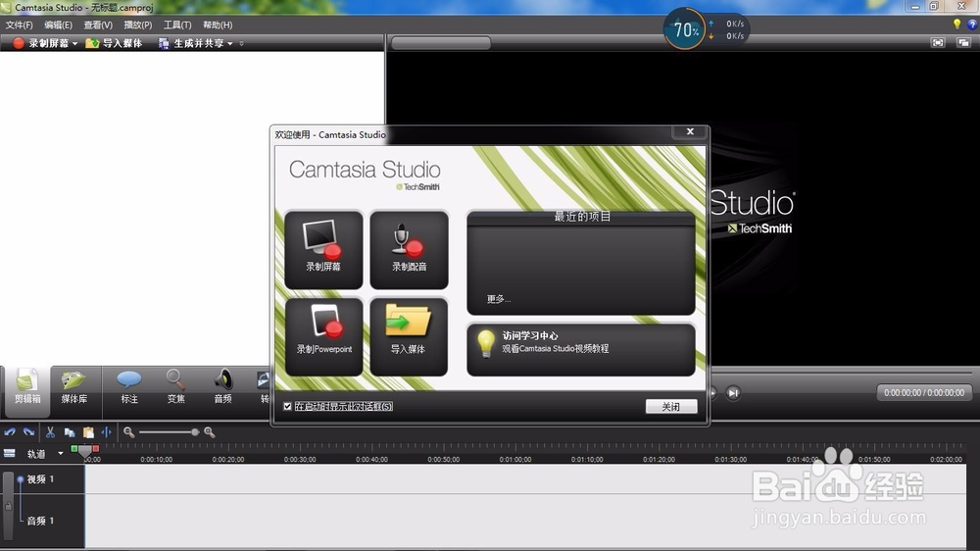Open the File (文件) menu
980x551 pixels.
coord(19,25)
